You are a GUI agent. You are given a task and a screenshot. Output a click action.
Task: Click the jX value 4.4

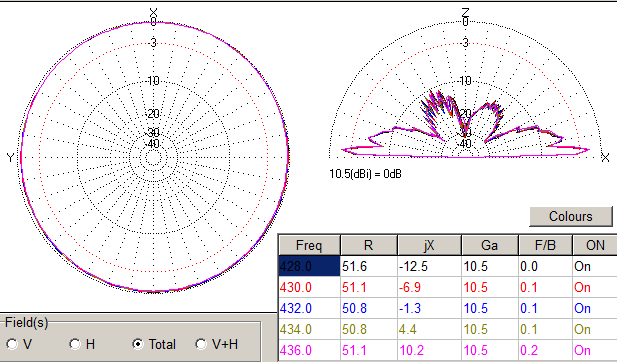tap(429, 329)
